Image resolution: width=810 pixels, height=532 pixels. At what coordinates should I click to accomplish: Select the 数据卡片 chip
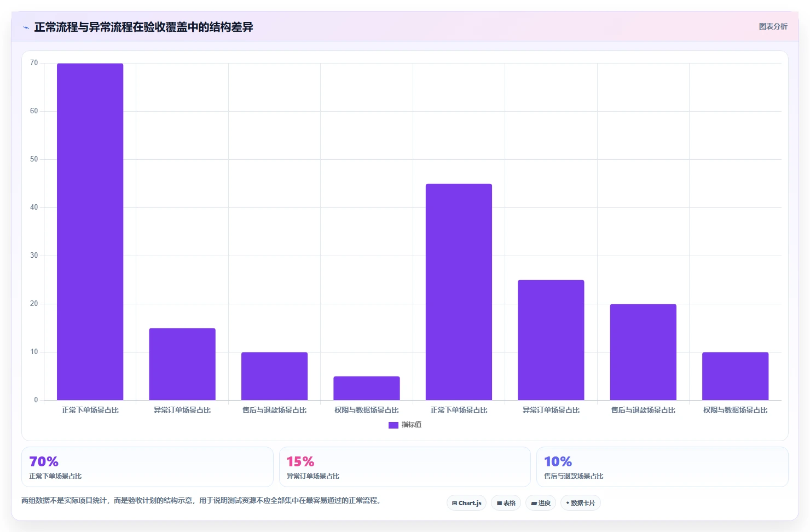580,503
